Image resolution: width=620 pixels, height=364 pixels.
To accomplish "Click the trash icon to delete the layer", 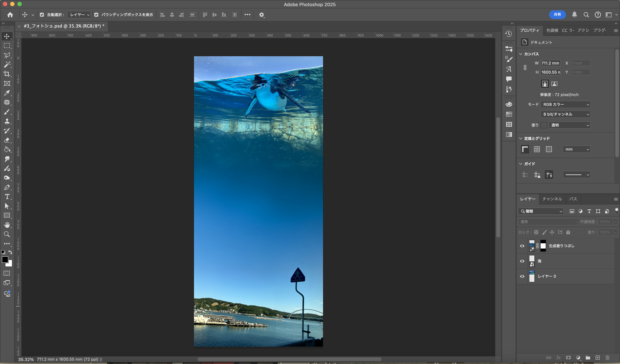I will (x=607, y=358).
